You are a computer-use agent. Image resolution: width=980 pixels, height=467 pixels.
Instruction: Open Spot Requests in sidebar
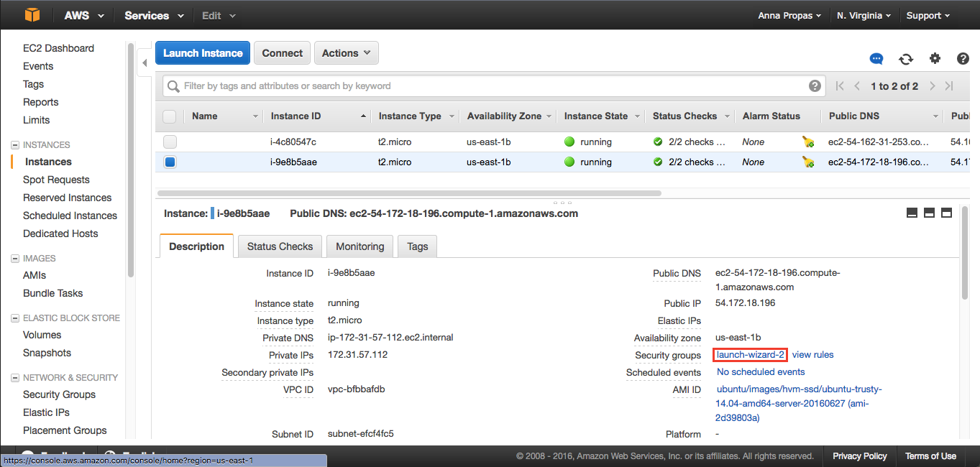point(56,180)
